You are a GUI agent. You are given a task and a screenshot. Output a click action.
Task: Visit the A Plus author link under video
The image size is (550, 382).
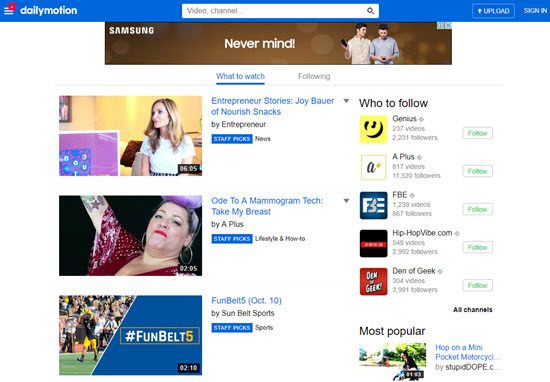pyautogui.click(x=232, y=224)
